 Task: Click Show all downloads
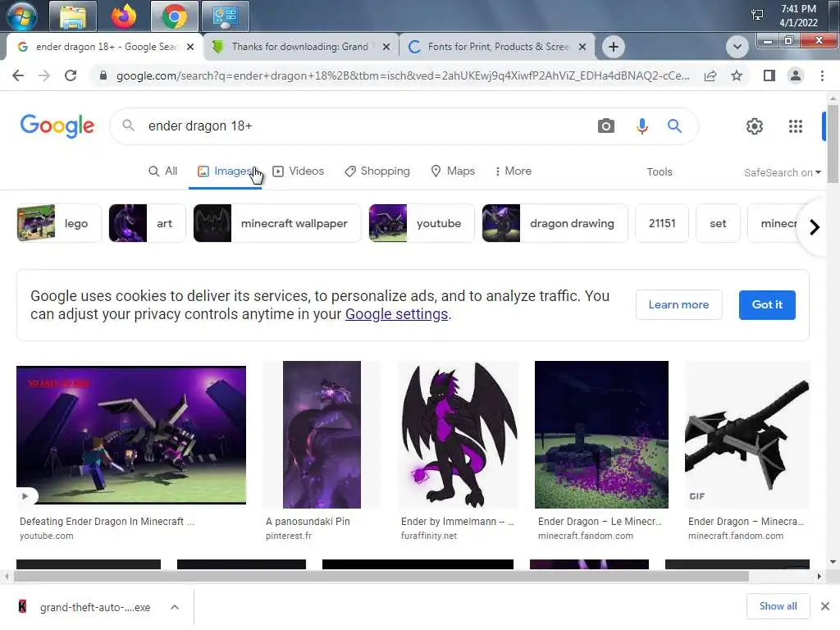coord(778,606)
